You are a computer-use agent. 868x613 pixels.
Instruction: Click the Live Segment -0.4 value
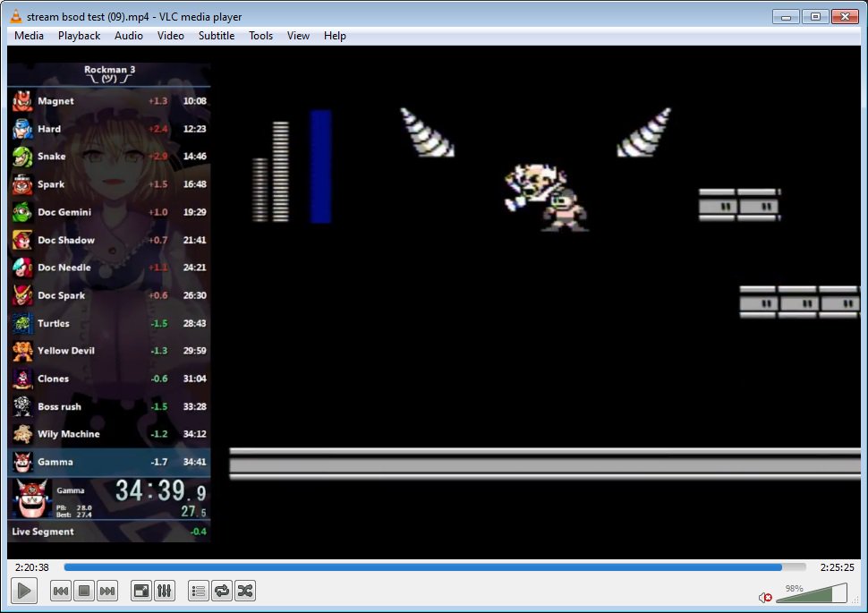[198, 532]
